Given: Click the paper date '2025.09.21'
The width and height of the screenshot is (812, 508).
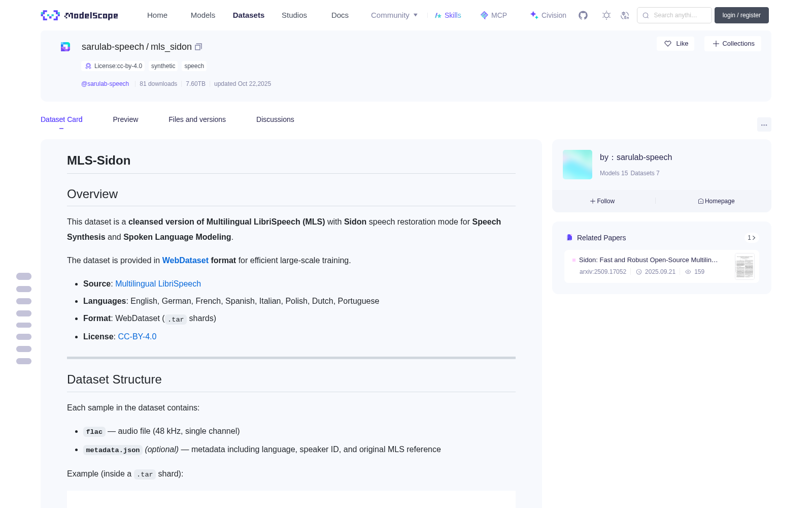Looking at the screenshot, I should (x=660, y=272).
